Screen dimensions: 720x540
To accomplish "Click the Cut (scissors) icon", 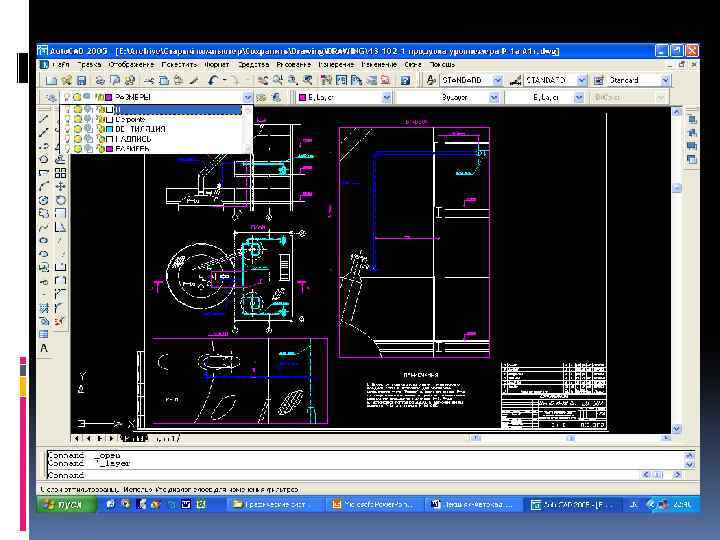I will [x=149, y=81].
